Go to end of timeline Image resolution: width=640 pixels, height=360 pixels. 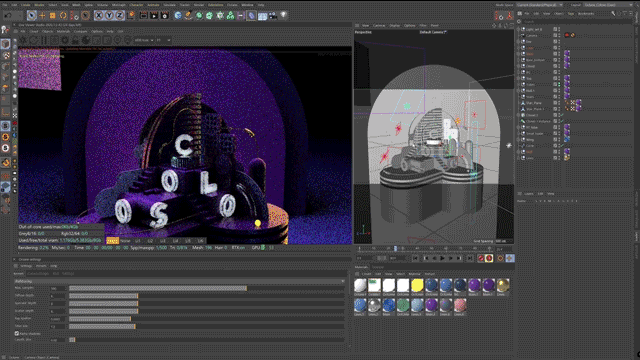coord(470,258)
